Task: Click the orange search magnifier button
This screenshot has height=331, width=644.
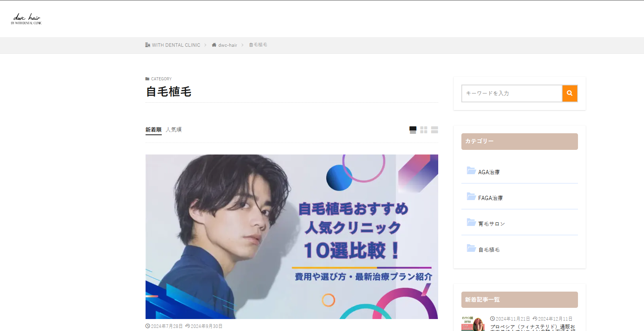Action: click(569, 93)
